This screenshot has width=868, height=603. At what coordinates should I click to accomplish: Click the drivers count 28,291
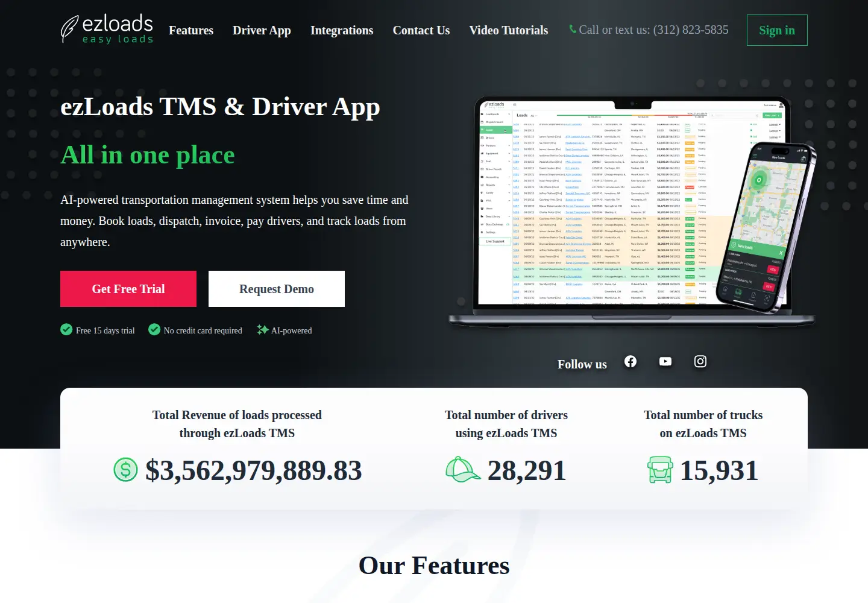point(527,470)
